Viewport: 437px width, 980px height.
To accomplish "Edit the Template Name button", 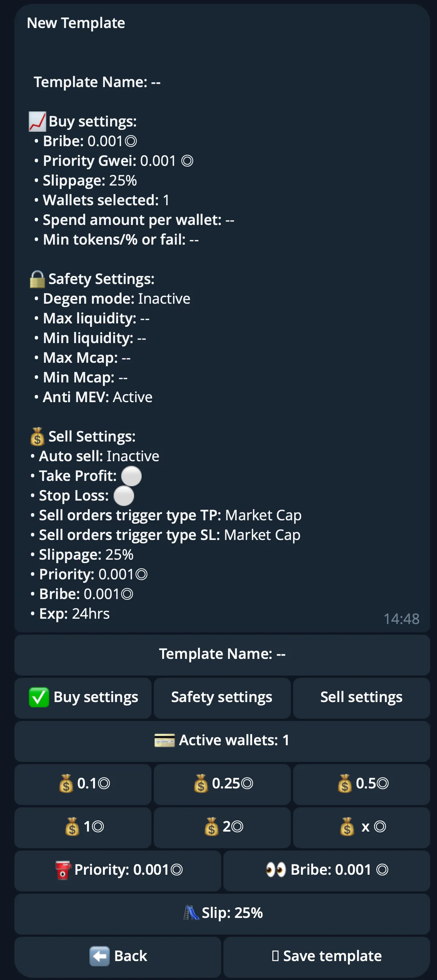I will point(222,654).
